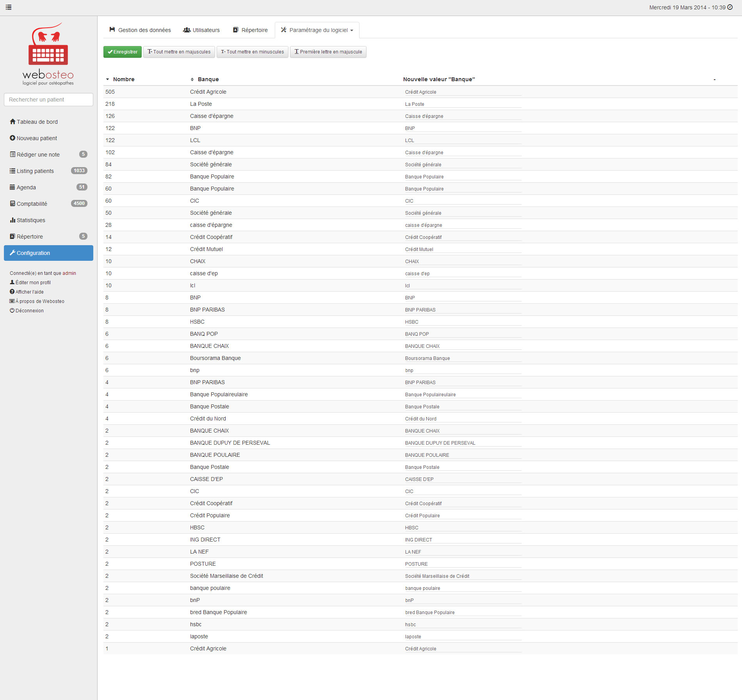Click the clock icon beside the date
The width and height of the screenshot is (742, 700).
(x=730, y=7)
